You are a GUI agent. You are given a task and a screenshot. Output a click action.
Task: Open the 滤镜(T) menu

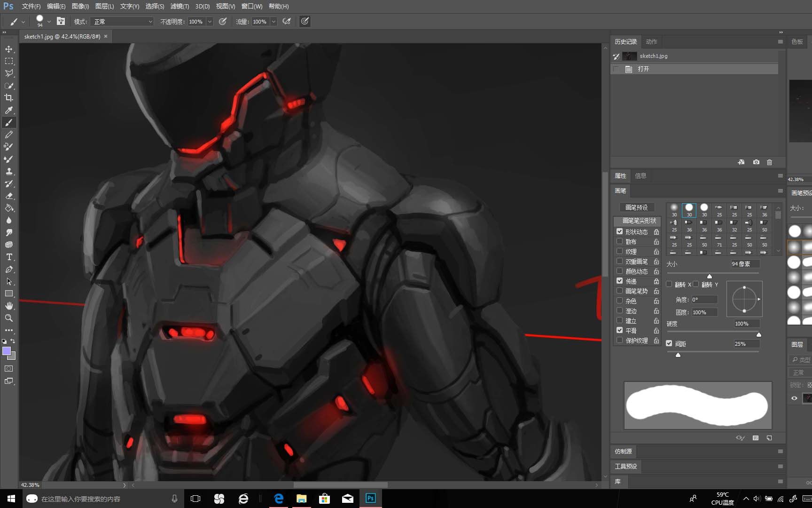[180, 6]
